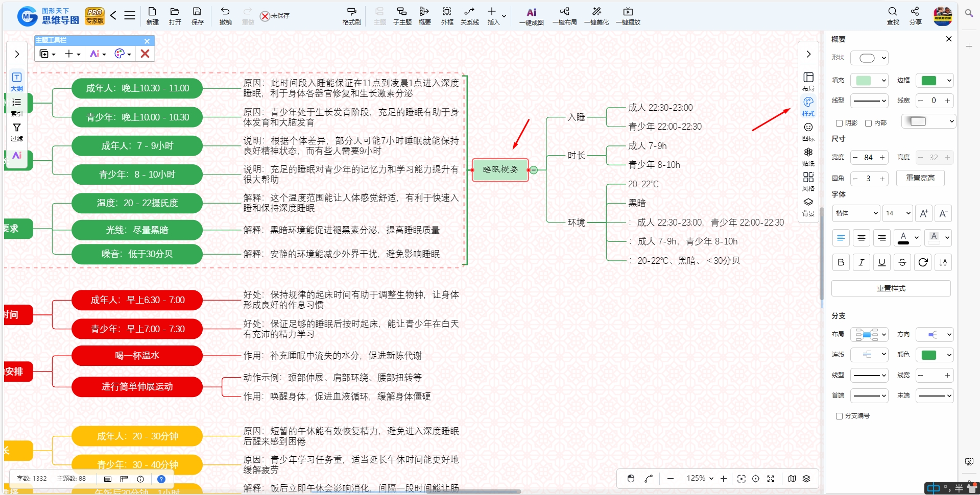Open the 索引 index panel

(17, 107)
